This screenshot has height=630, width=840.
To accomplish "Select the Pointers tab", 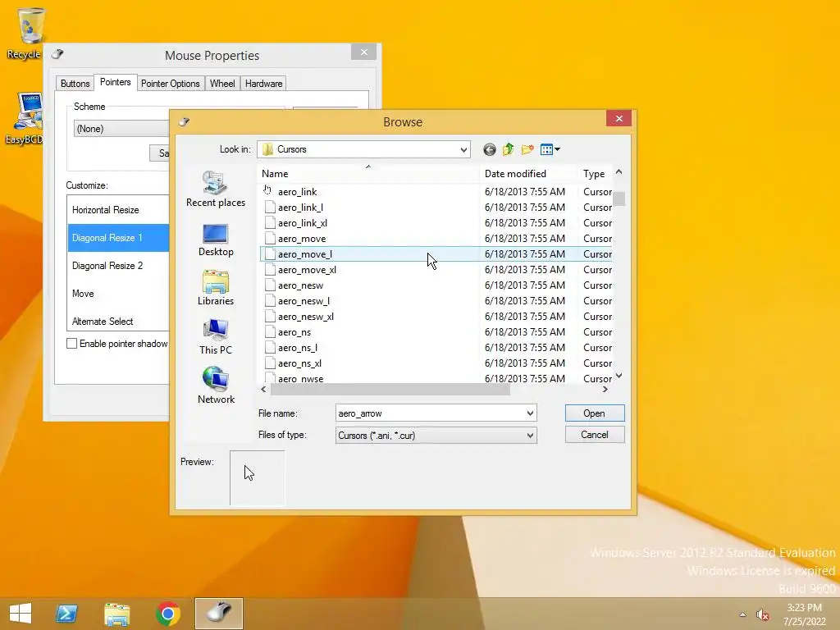I will coord(115,82).
